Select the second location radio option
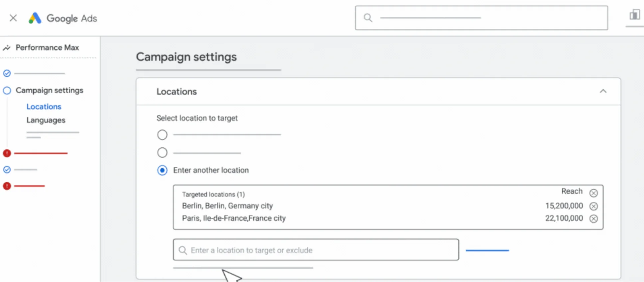This screenshot has height=282, width=644. (x=162, y=153)
